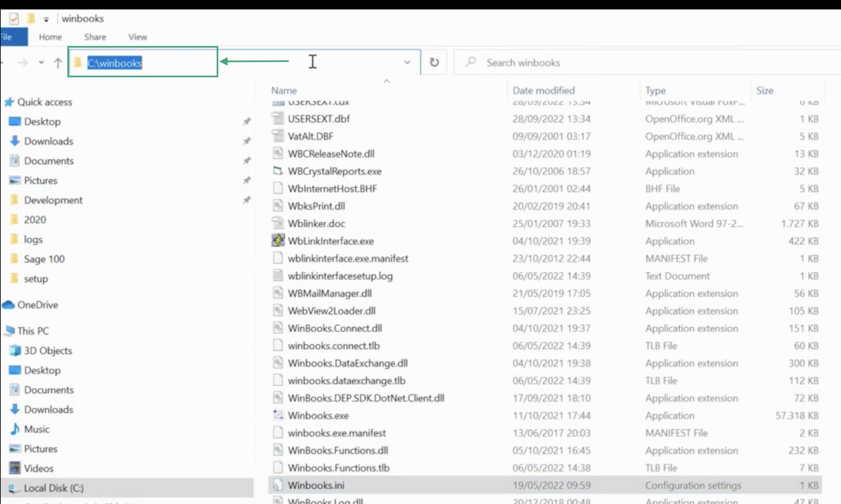Open the recent locations dropdown arrow
The height and width of the screenshot is (504, 841).
[x=41, y=62]
